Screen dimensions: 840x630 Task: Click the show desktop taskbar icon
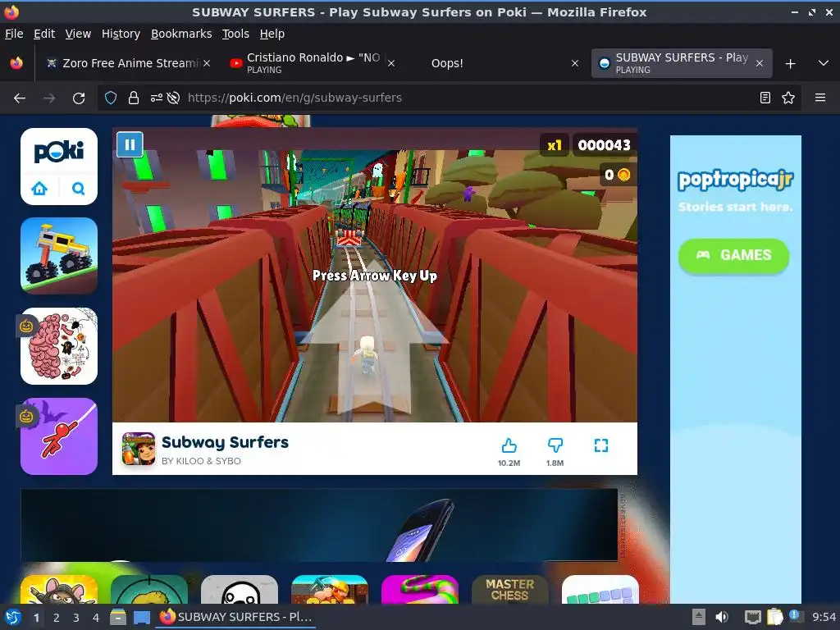tap(141, 617)
